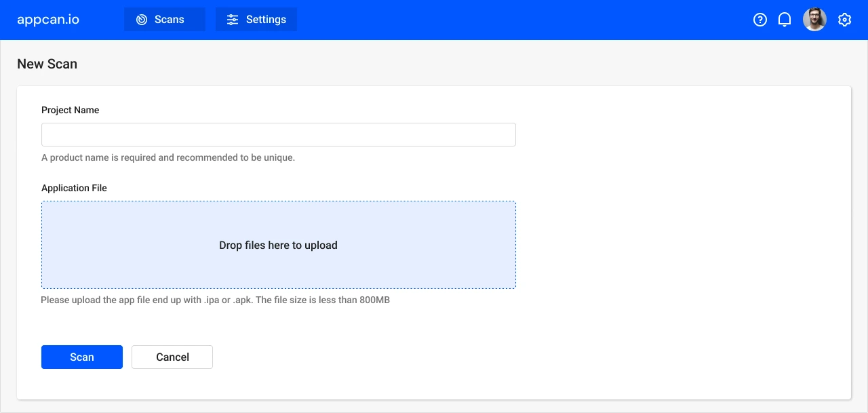Viewport: 868px width, 413px height.
Task: Select the Application File label
Action: pyautogui.click(x=74, y=188)
